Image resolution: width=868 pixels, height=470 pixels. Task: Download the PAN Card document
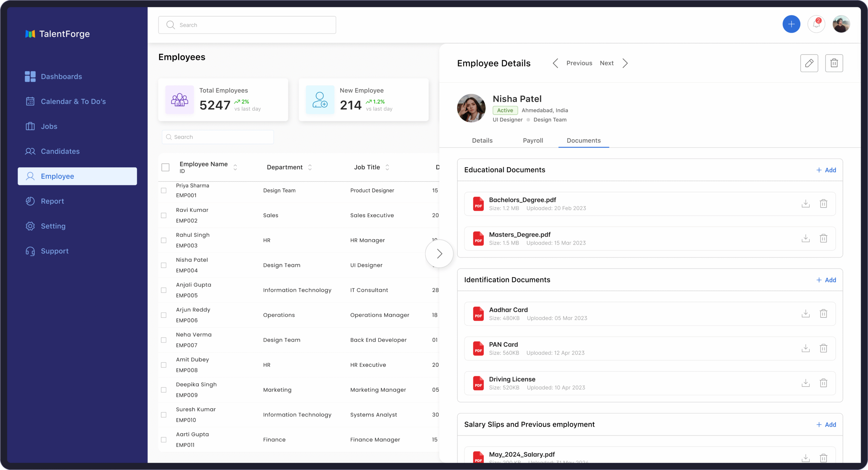(x=805, y=348)
